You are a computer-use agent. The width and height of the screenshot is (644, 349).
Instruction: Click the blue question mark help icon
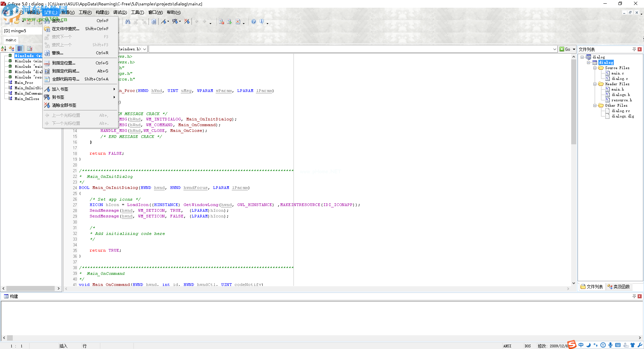[254, 22]
